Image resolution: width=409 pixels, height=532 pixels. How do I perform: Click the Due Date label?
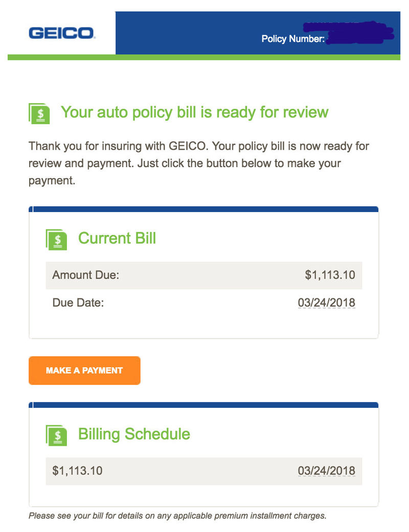click(78, 303)
